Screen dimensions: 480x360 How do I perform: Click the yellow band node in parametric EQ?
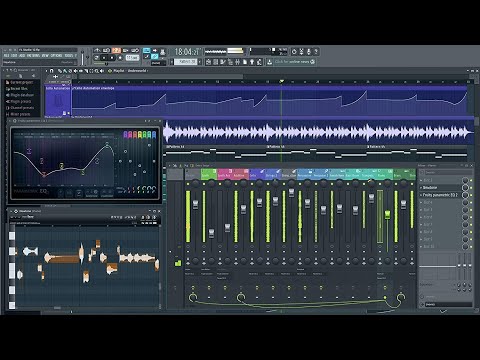(62, 166)
